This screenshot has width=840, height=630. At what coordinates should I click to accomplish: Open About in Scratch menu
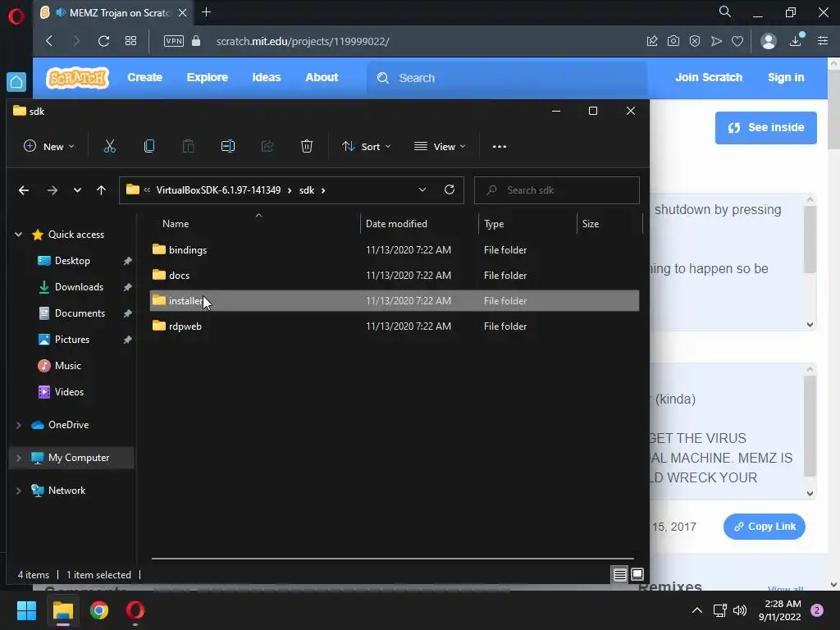point(322,77)
